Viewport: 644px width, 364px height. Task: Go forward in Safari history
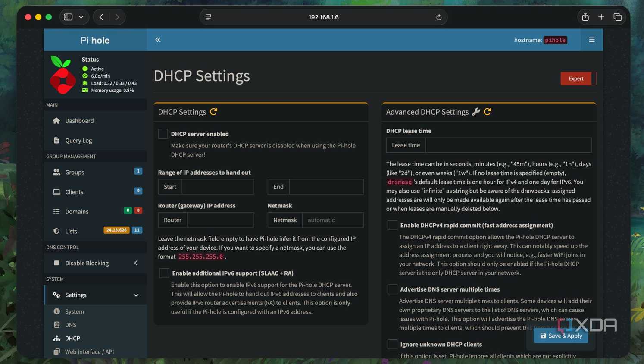(117, 17)
